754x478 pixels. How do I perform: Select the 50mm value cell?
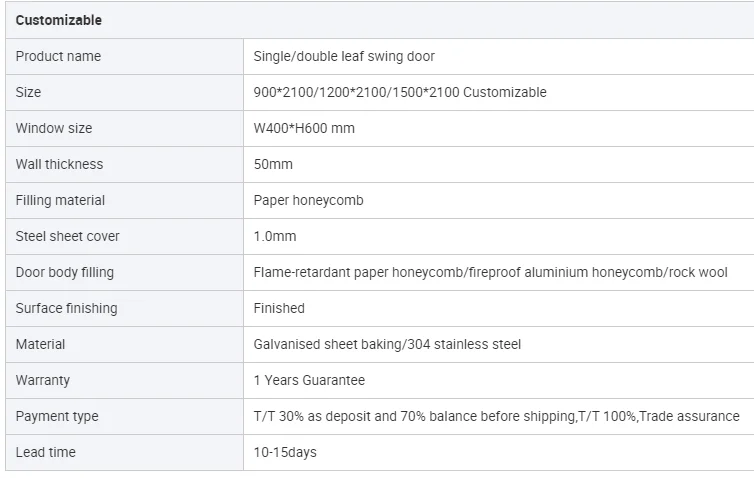coord(273,164)
